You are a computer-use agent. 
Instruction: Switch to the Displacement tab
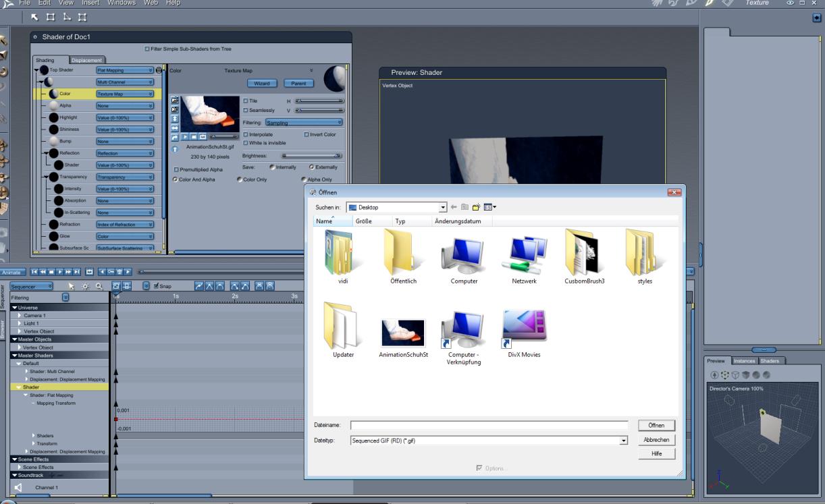tap(86, 61)
